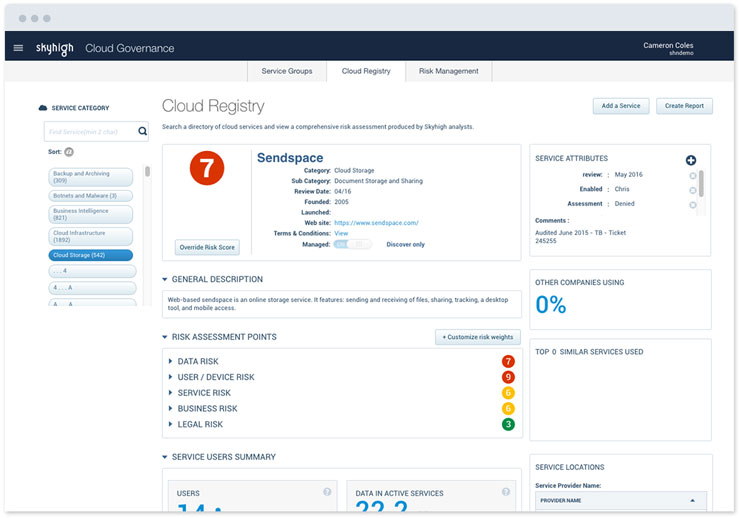The image size is (740, 518).
Task: Switch to the Risk Management tab
Action: [449, 71]
